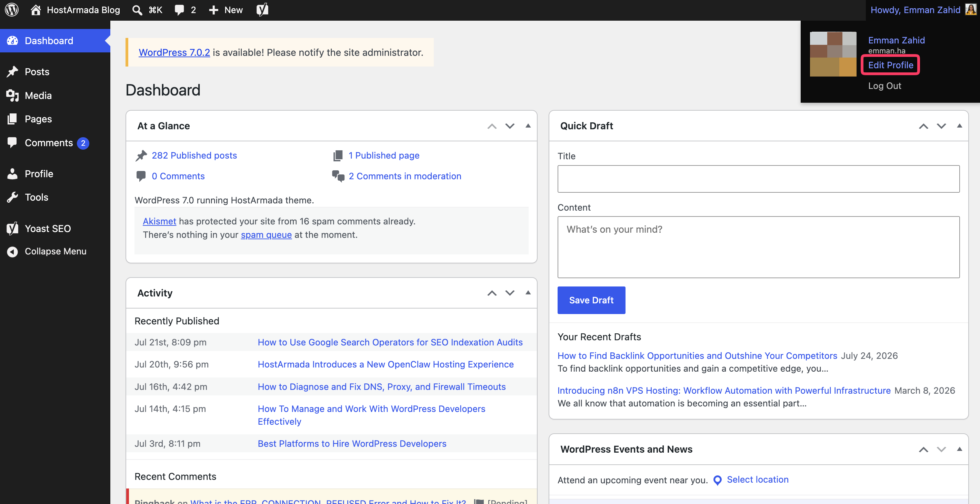Viewport: 980px width, 504px height.
Task: Toggle the At a Glance panel
Action: tap(528, 126)
